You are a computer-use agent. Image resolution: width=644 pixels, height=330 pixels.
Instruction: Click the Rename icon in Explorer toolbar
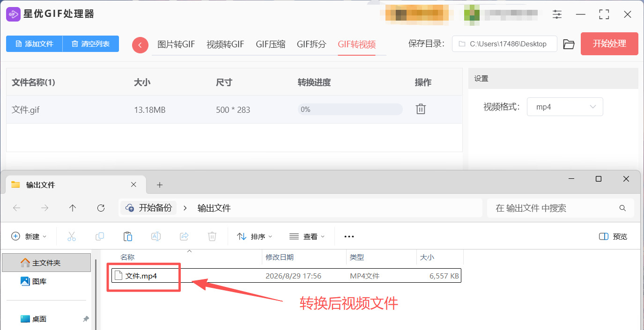coord(156,236)
